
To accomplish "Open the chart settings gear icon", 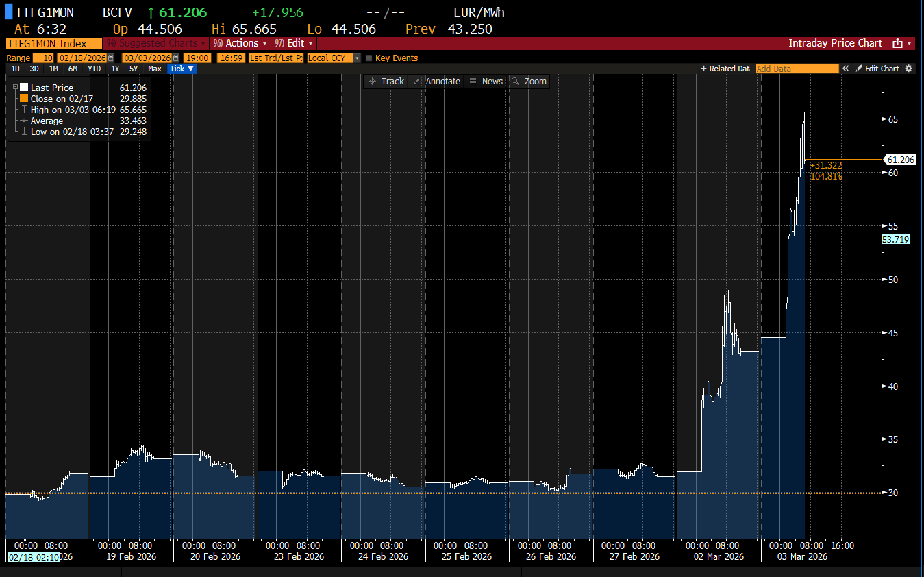I will pyautogui.click(x=909, y=69).
